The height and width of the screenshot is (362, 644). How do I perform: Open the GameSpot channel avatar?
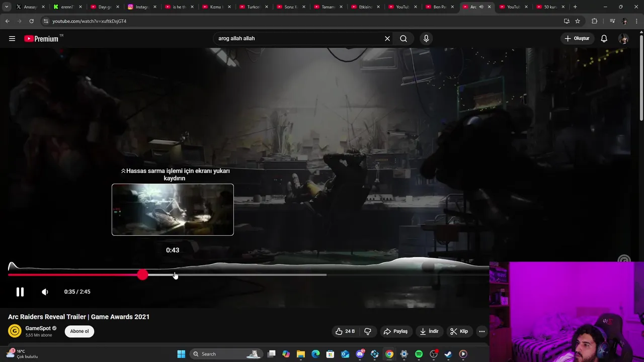(x=15, y=331)
